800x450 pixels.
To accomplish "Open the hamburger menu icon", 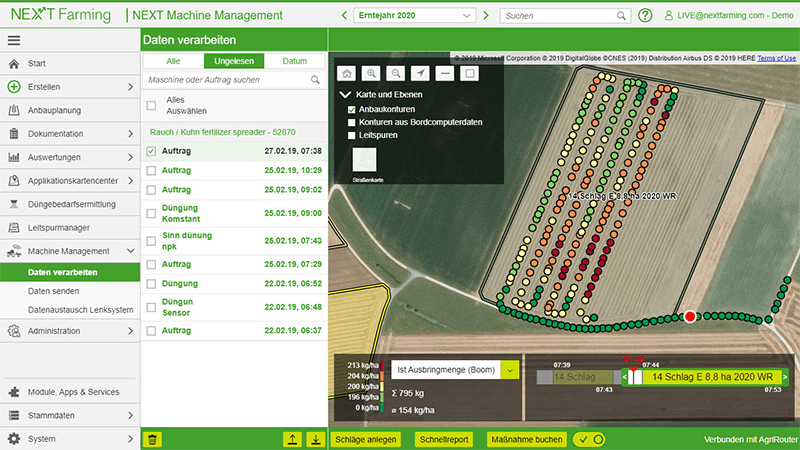I will (x=14, y=40).
